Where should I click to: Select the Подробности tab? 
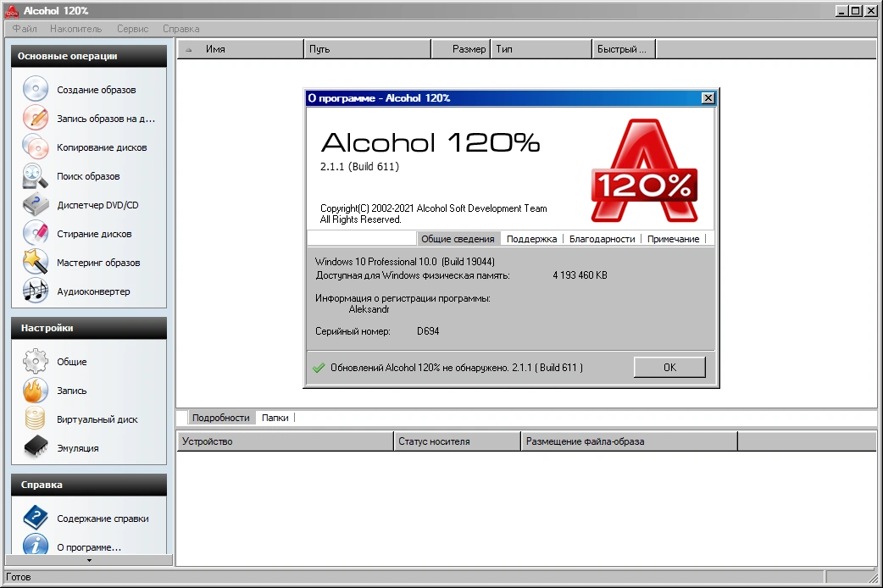click(x=220, y=418)
